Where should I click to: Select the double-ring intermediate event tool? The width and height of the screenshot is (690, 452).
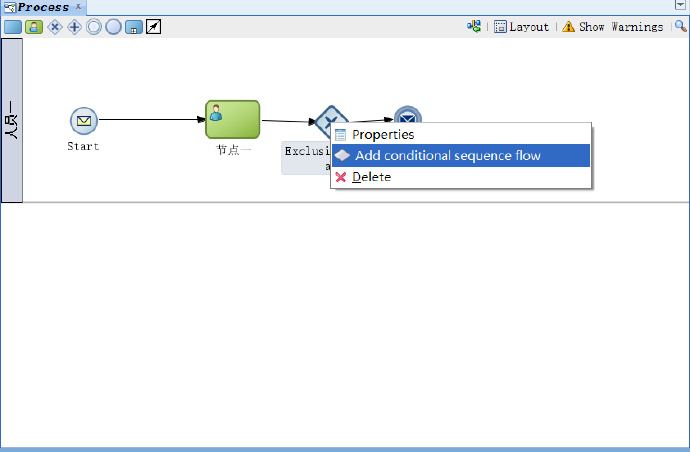click(x=94, y=27)
